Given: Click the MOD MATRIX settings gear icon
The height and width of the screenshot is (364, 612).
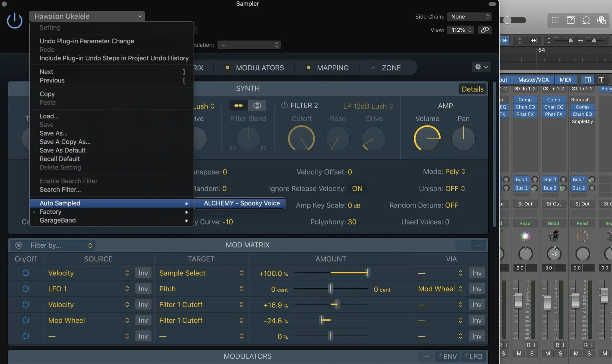Looking at the screenshot, I should point(478,67).
